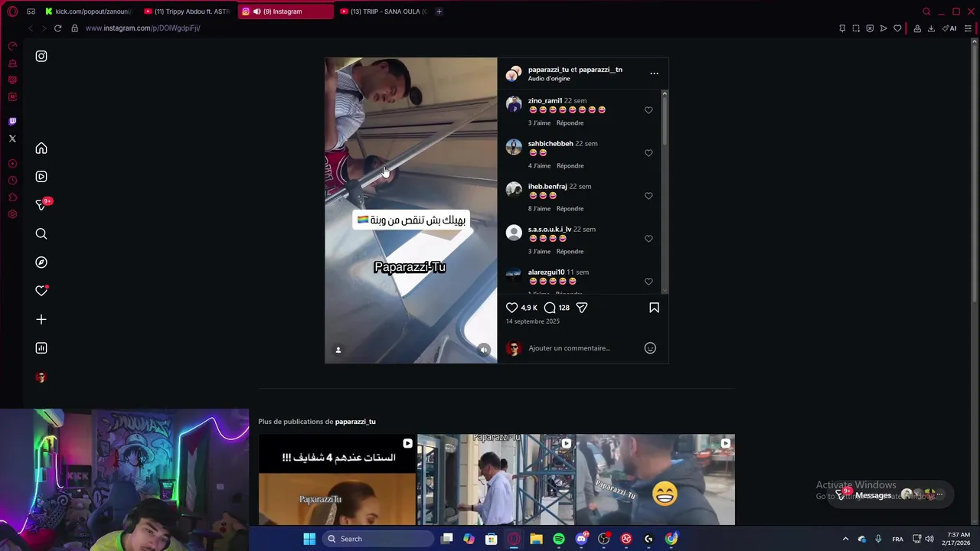Viewport: 980px width, 551px height.
Task: Open Opera downloads toolbar icon
Action: (931, 28)
